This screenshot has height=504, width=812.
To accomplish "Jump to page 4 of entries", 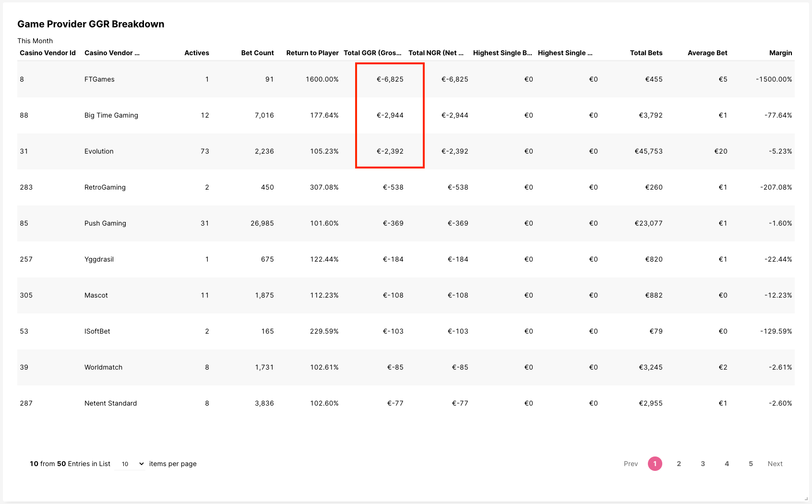I will (x=727, y=464).
